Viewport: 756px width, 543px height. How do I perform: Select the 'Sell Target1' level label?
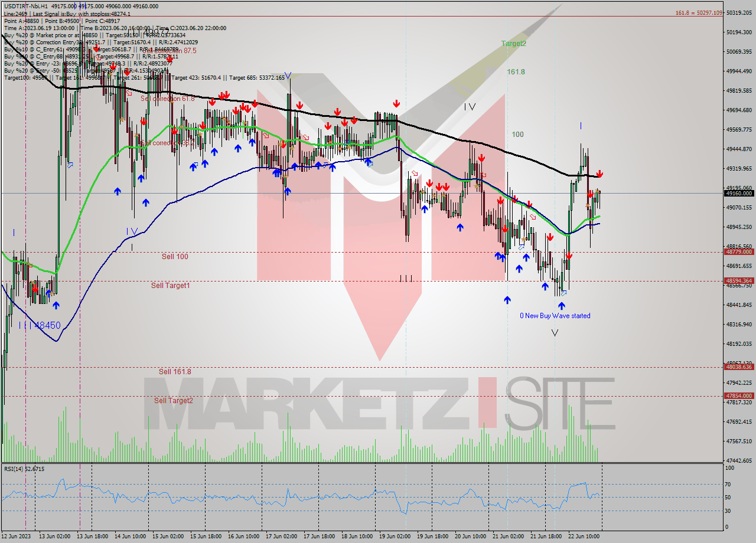pyautogui.click(x=170, y=286)
